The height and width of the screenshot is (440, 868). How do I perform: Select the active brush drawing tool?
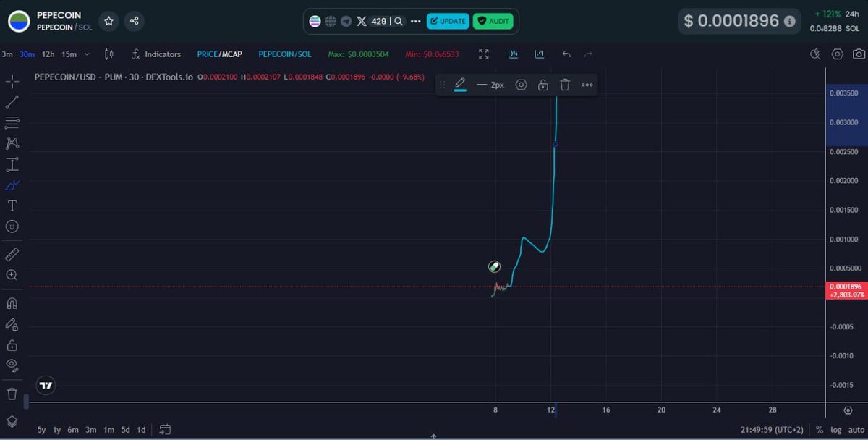coord(12,185)
